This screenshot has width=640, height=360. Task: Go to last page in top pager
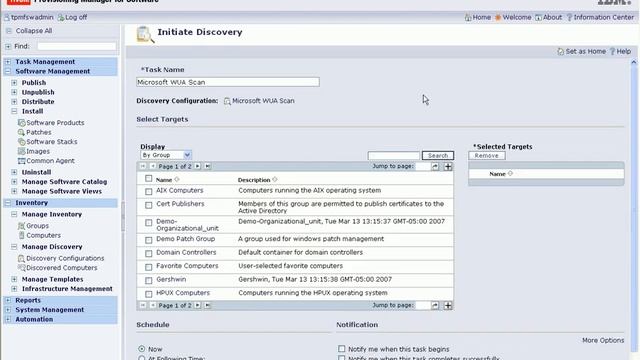coord(208,166)
